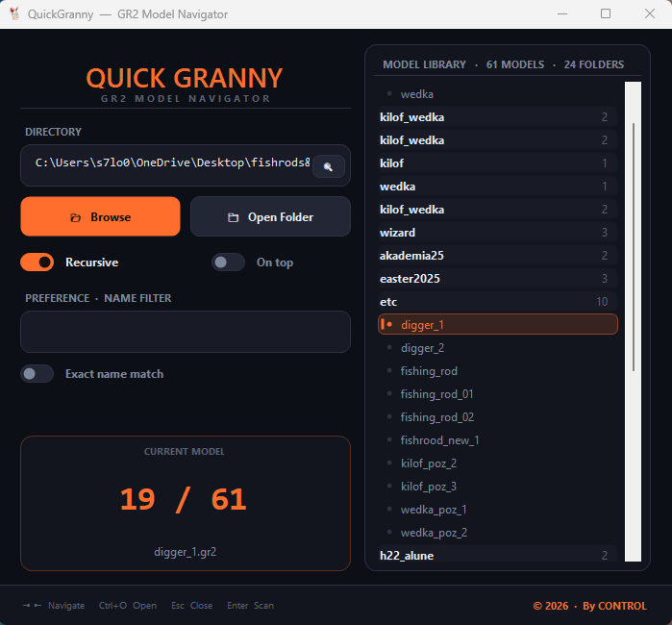The width and height of the screenshot is (672, 625).
Task: Expand the kilof folder showing count 1
Action: [498, 162]
